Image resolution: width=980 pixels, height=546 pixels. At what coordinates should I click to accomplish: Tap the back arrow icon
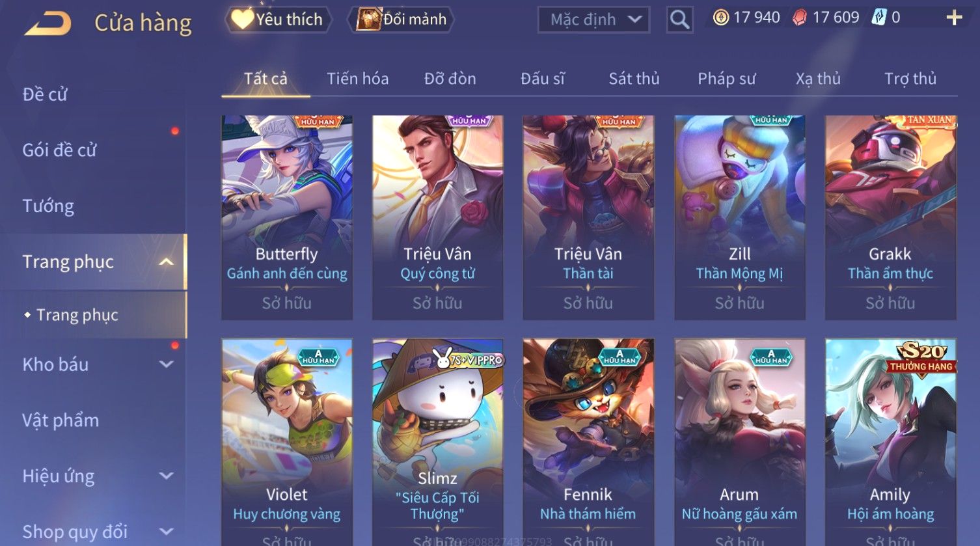(x=48, y=23)
